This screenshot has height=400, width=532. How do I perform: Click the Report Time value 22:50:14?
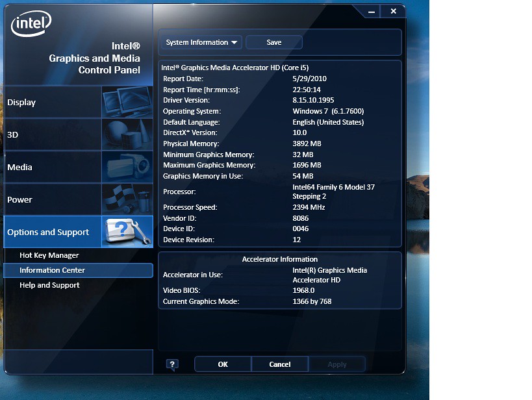307,90
